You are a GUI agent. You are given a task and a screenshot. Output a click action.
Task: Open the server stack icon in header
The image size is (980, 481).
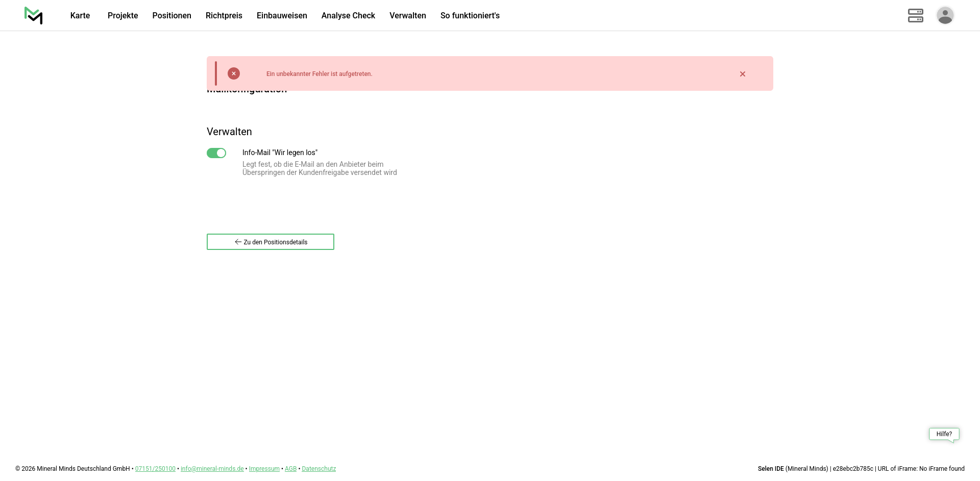click(x=915, y=15)
